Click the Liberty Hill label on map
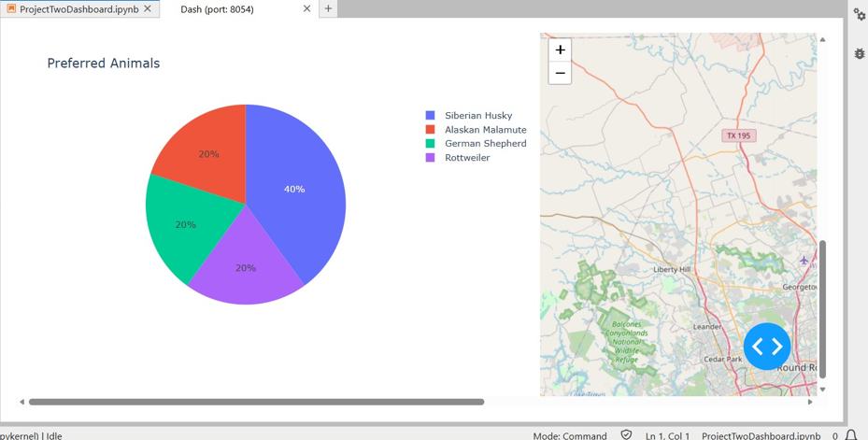 (672, 270)
